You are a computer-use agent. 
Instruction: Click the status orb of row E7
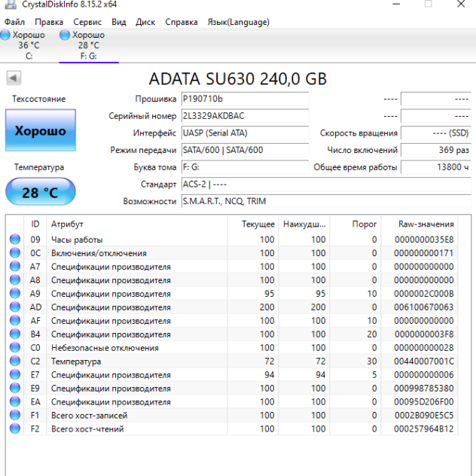(x=15, y=374)
